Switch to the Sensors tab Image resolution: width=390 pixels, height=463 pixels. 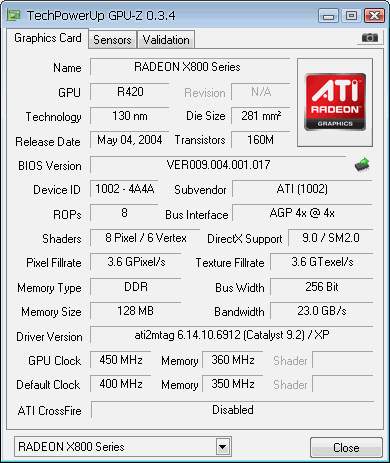tap(112, 40)
